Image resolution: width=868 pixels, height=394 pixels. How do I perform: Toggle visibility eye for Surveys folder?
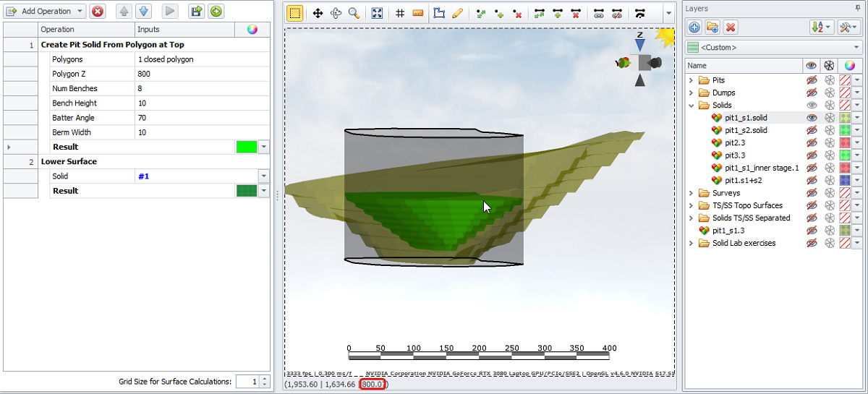coord(812,193)
